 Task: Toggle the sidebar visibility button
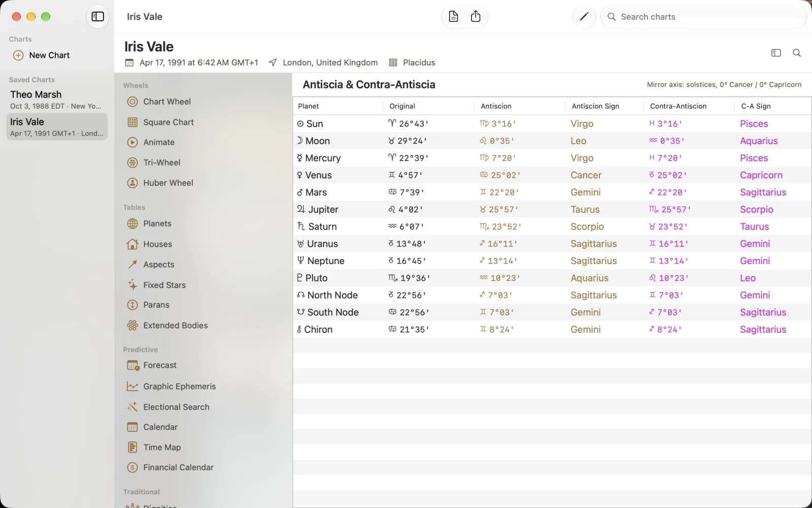click(97, 16)
